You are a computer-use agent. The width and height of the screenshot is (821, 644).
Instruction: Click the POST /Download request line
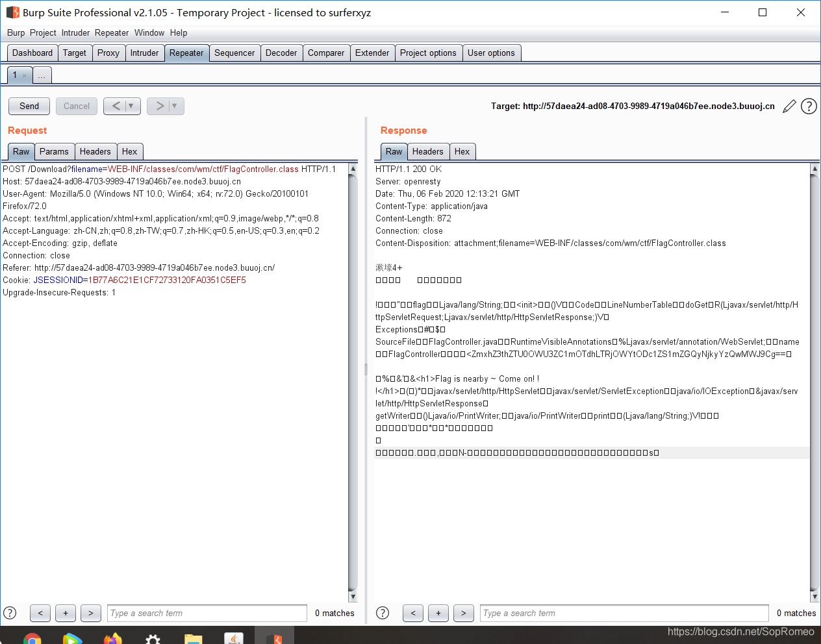tap(169, 169)
